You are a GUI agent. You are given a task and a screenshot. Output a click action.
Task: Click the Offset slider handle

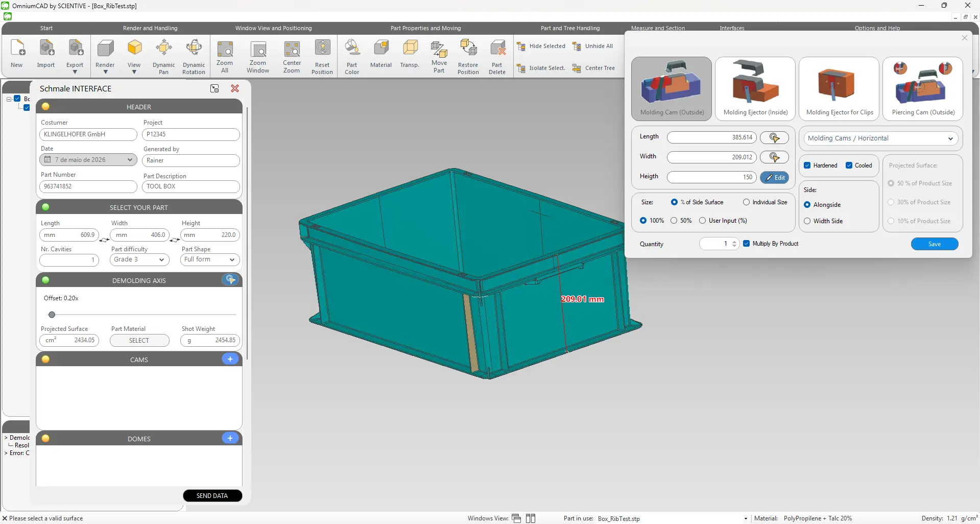pyautogui.click(x=52, y=315)
